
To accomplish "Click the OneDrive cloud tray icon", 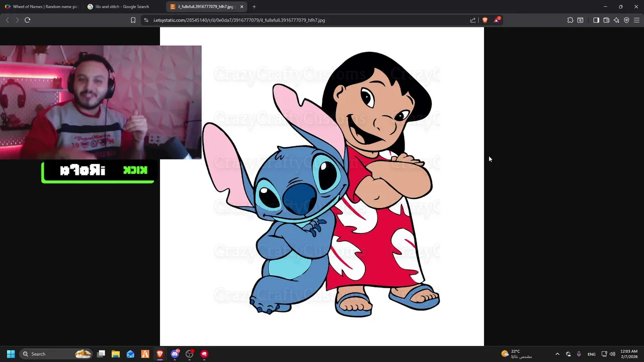I will point(569,354).
